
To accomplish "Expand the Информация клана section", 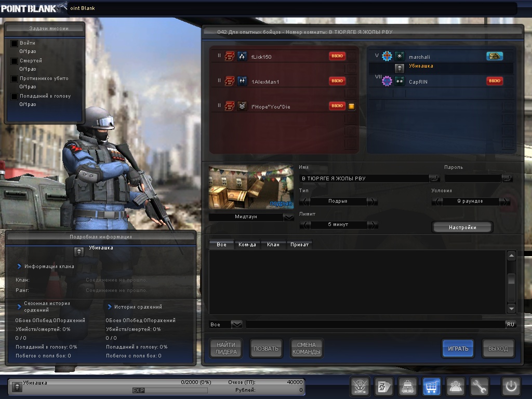I will tap(19, 267).
